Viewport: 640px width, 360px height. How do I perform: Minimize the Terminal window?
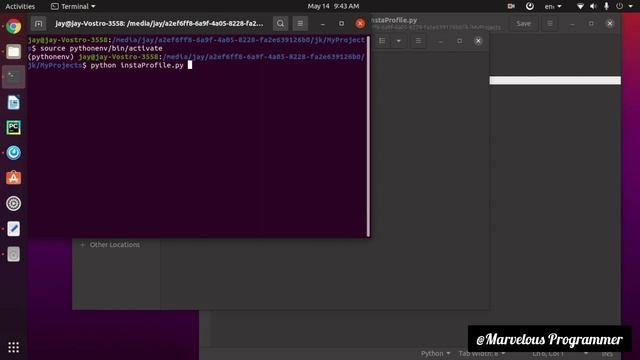pos(322,24)
